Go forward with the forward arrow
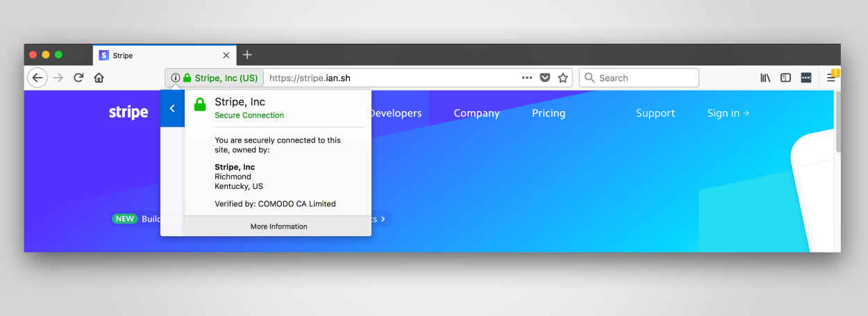 pos(58,78)
